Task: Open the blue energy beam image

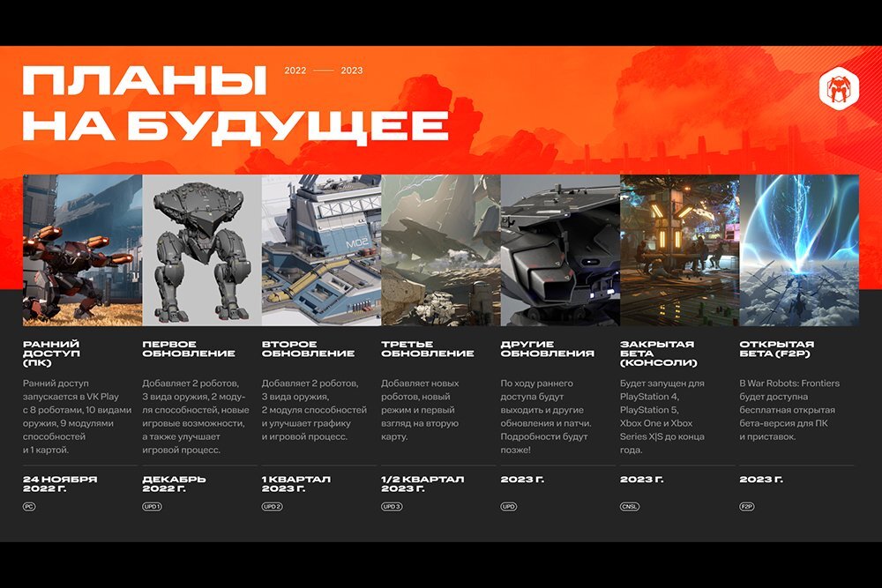Action: coord(799,250)
